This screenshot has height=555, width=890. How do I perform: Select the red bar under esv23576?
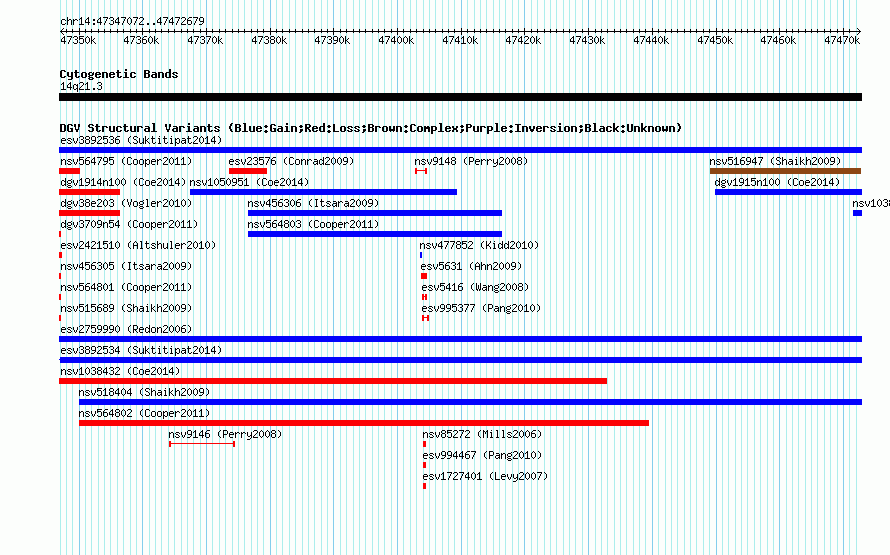pyautogui.click(x=248, y=171)
